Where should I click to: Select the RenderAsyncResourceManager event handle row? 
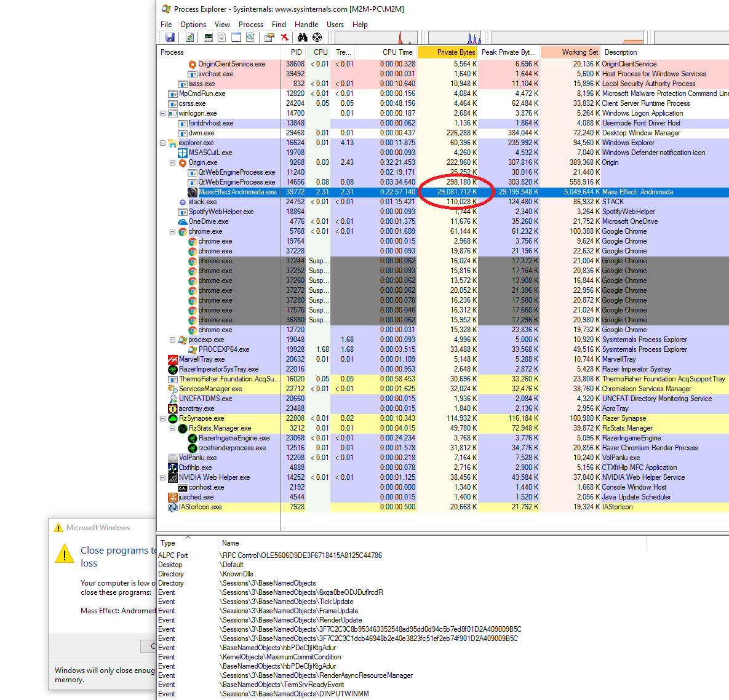pyautogui.click(x=443, y=675)
